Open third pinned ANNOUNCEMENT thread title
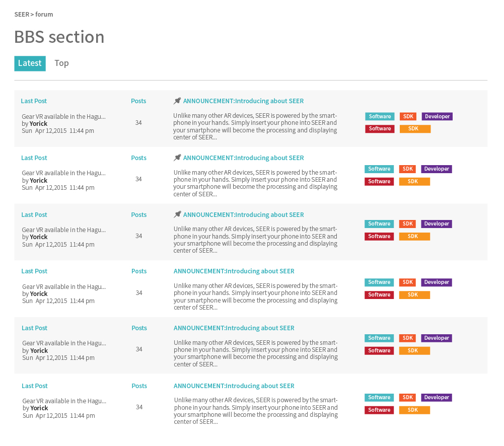The image size is (504, 446). click(243, 214)
